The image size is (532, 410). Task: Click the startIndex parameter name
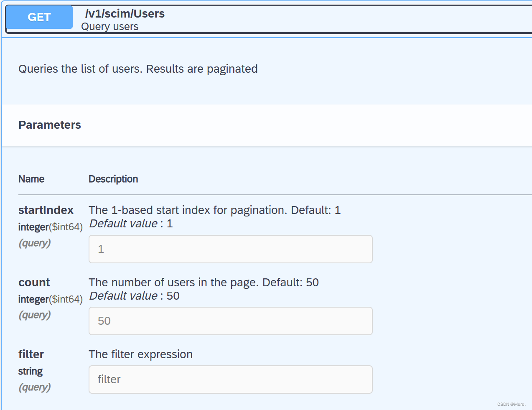[x=46, y=210]
